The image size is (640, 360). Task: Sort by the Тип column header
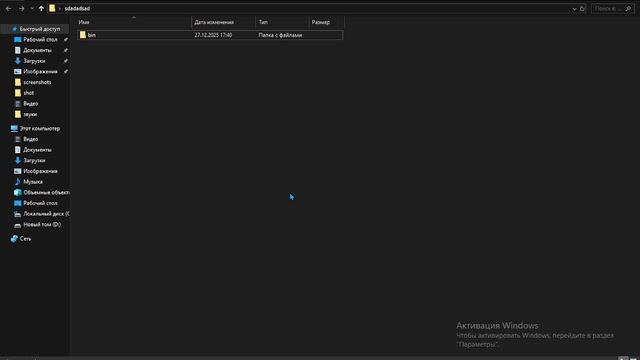(x=282, y=22)
